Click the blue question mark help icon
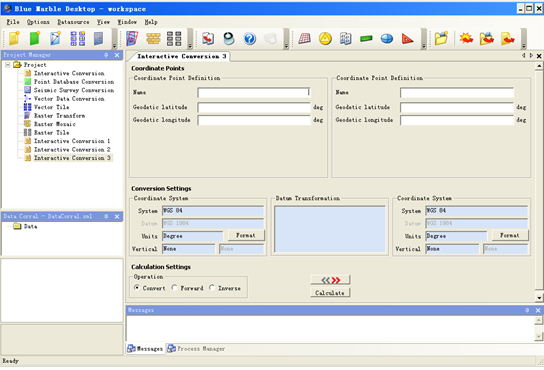The height and width of the screenshot is (370, 544). (x=250, y=39)
